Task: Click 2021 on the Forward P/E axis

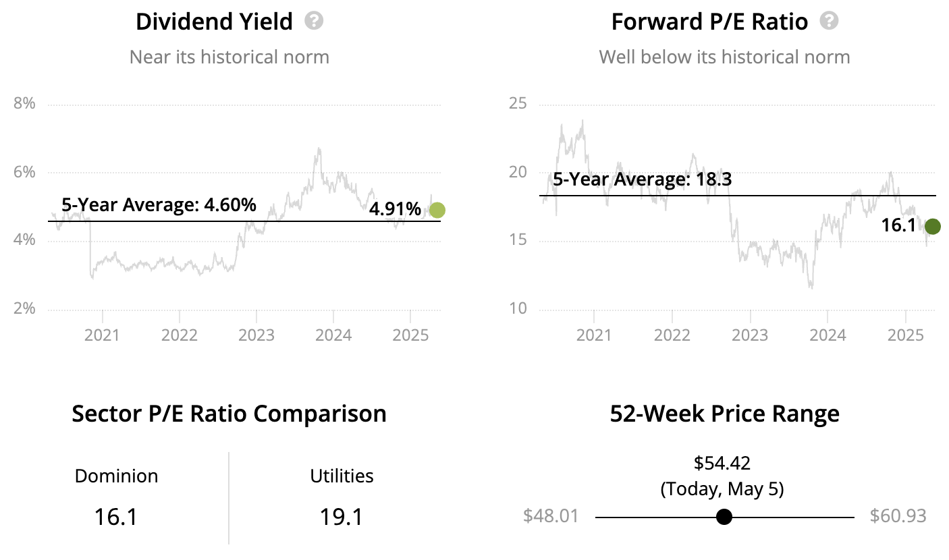Action: tap(595, 335)
